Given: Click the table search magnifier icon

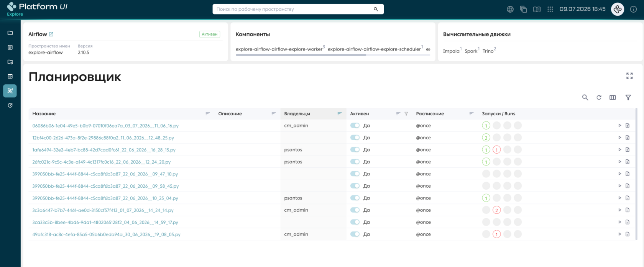Looking at the screenshot, I should tap(585, 97).
